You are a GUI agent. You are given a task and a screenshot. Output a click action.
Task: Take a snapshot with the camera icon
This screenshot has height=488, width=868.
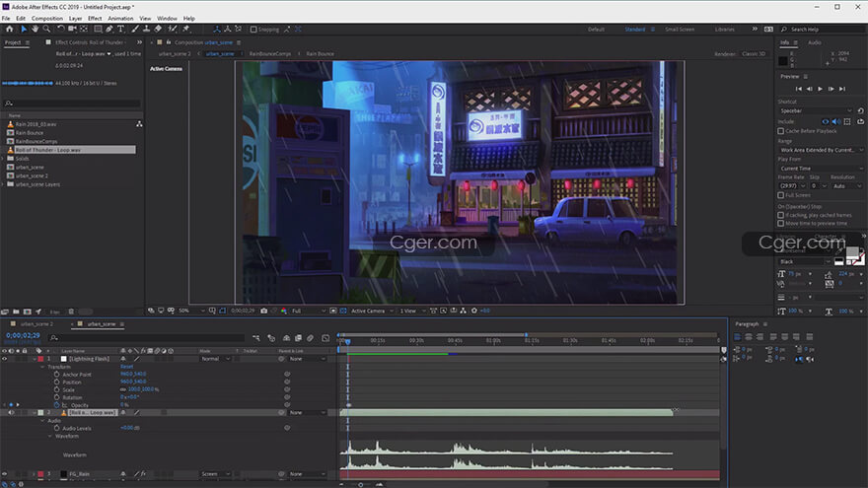tap(264, 311)
